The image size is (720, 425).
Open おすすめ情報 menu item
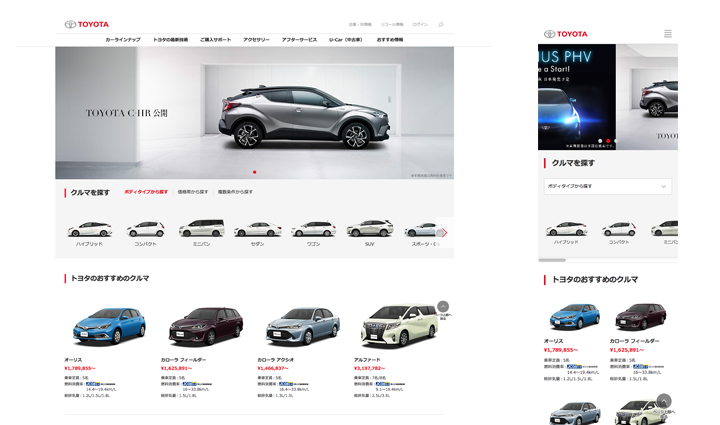point(390,40)
